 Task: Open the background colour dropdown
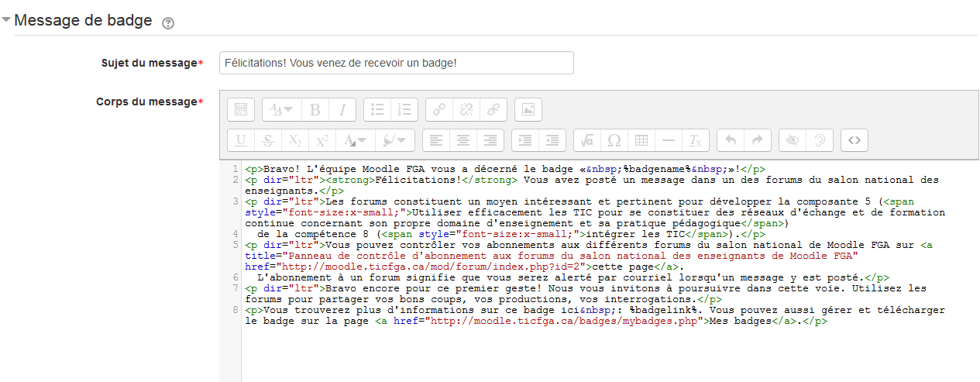click(x=394, y=140)
